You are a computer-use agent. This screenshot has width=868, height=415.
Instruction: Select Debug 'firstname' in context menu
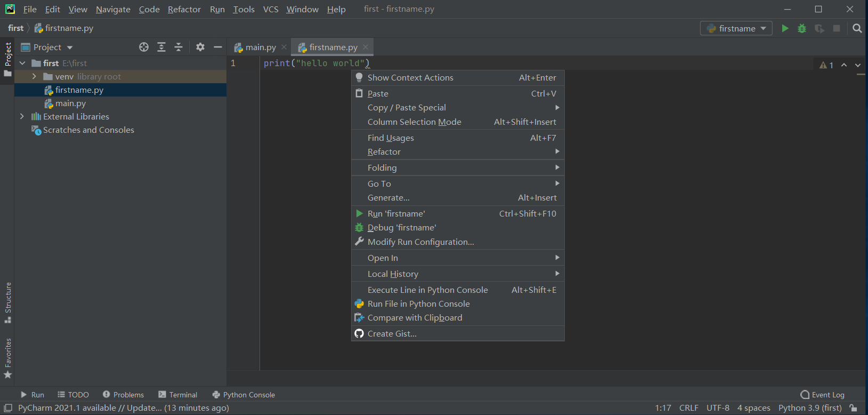coord(458,228)
